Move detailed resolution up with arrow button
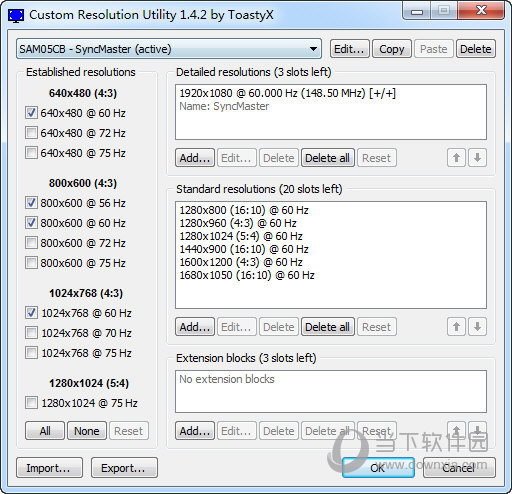The width and height of the screenshot is (512, 494). 456,158
